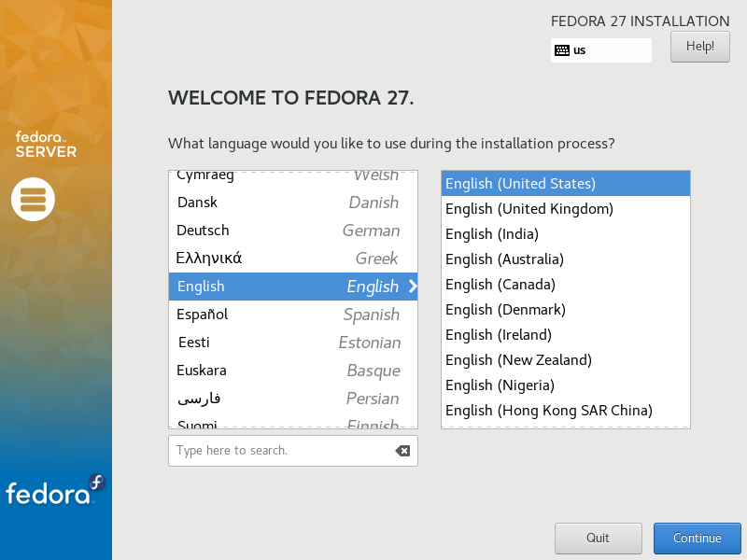Choose English (Hong Kong SAR China) locale
Image resolution: width=747 pixels, height=560 pixels.
pos(566,411)
